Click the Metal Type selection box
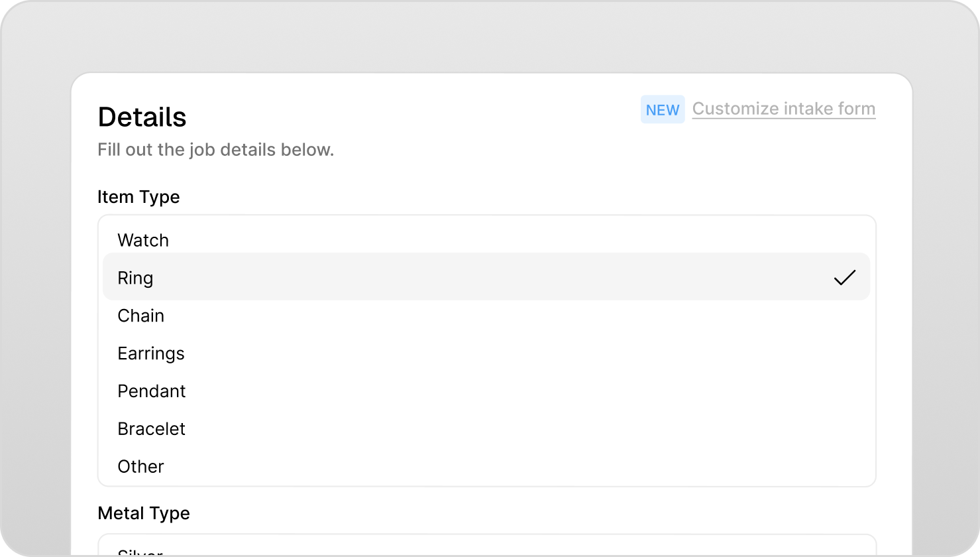 pyautogui.click(x=487, y=547)
